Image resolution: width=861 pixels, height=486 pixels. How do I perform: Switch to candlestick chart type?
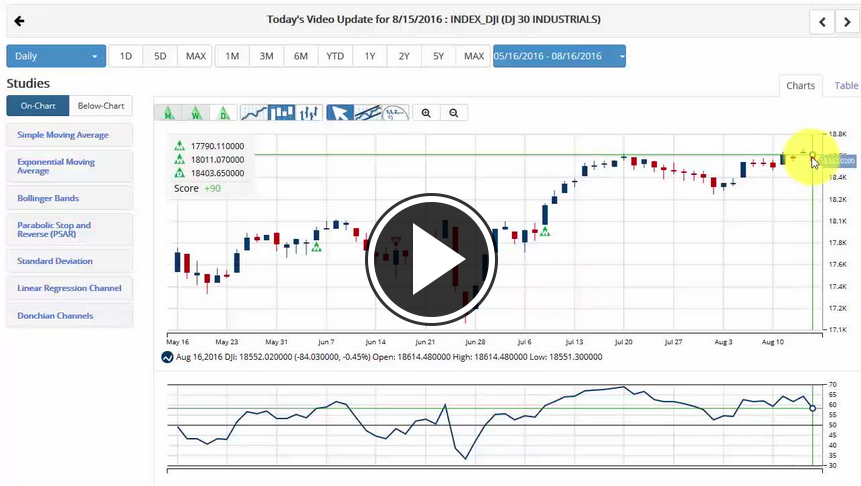pos(282,113)
